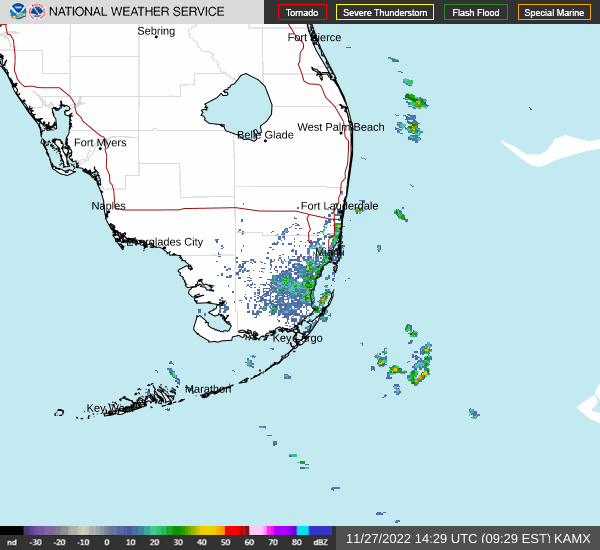Click the Fort Myers label on map
This screenshot has height=550, width=600.
[100, 143]
